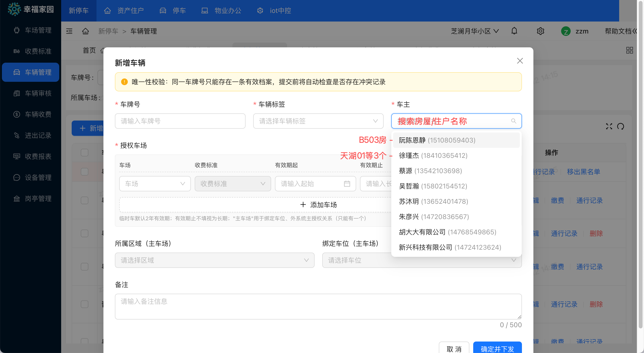The height and width of the screenshot is (353, 644).
Task: Open the 请选择区域 dropdown
Action: [215, 260]
